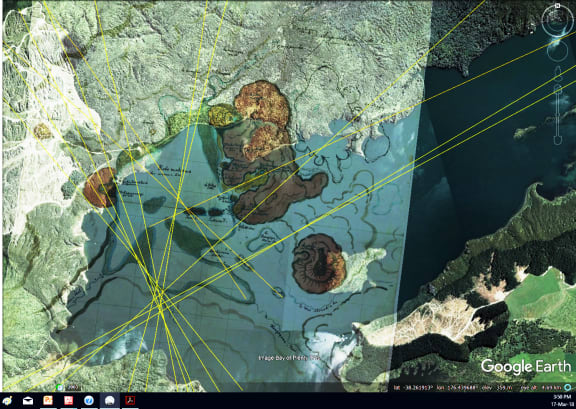576x409 pixels.
Task: Click the streaming status ring in status bar
Action: click(x=568, y=387)
